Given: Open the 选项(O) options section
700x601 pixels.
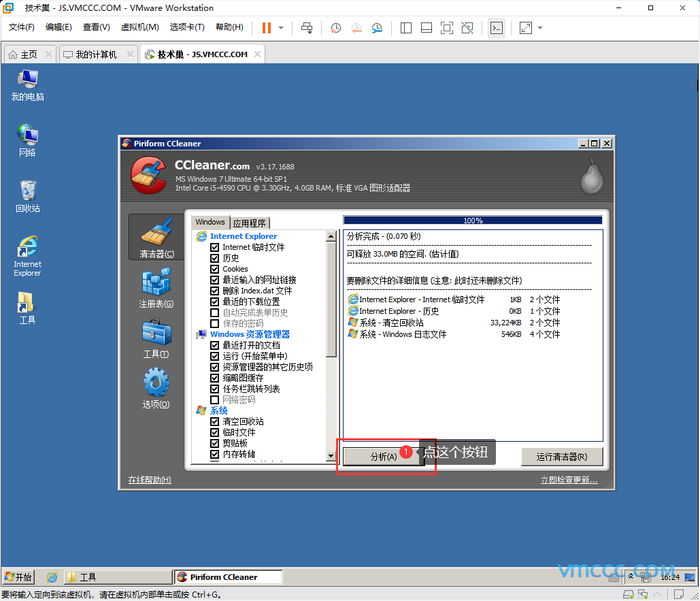Looking at the screenshot, I should click(x=156, y=389).
